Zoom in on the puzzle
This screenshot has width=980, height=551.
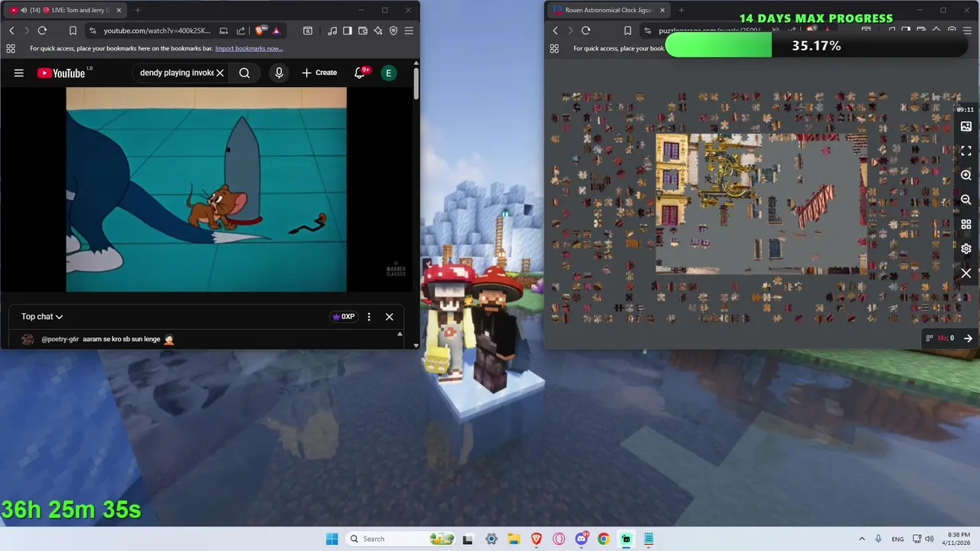[966, 175]
